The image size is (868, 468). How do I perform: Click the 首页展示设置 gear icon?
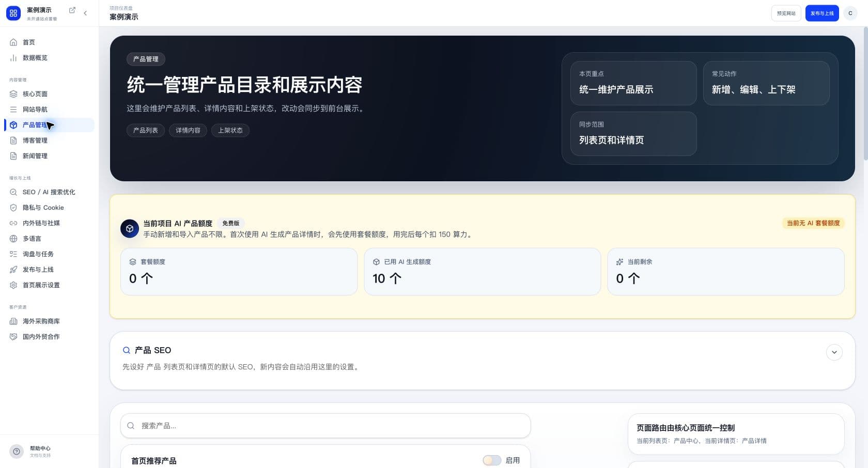point(13,285)
